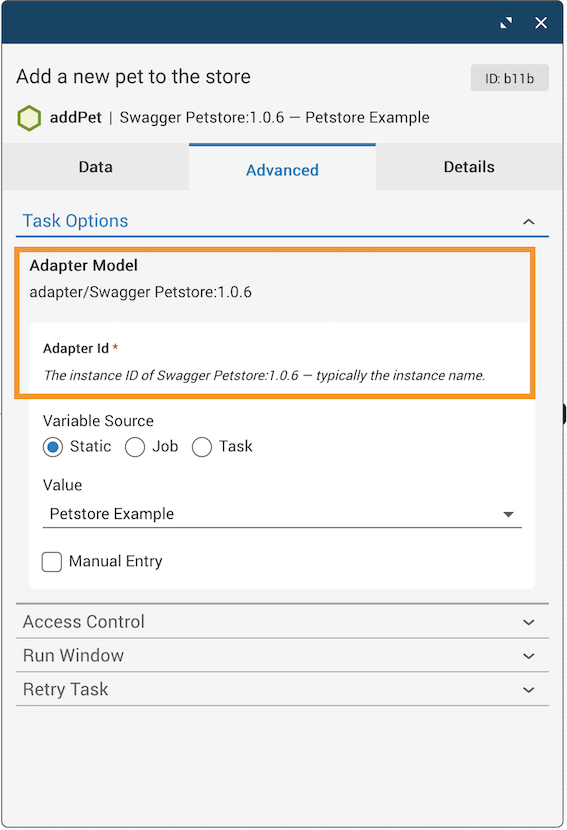Click the Petstore Example value field
The height and width of the screenshot is (830, 567).
[x=282, y=514]
